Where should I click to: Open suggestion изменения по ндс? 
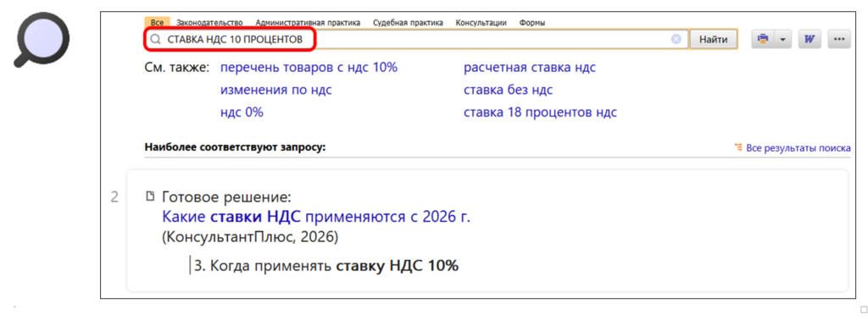coord(276,90)
